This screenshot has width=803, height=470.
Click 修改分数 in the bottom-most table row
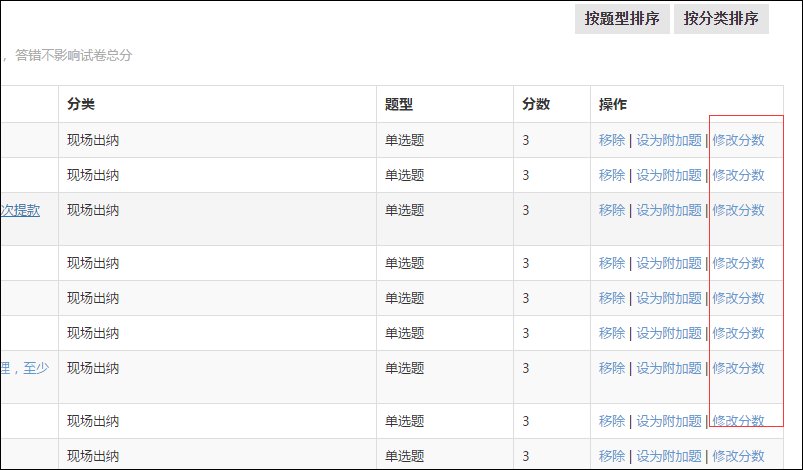click(x=738, y=456)
